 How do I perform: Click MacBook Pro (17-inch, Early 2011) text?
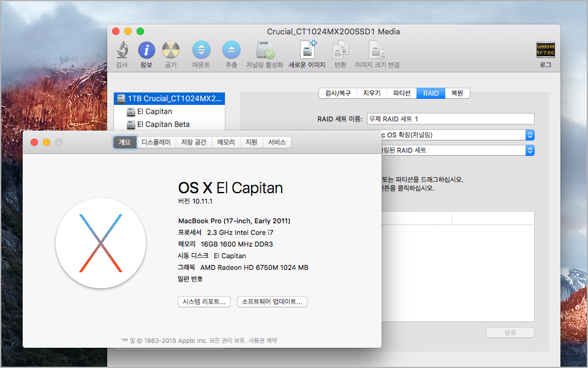234,221
